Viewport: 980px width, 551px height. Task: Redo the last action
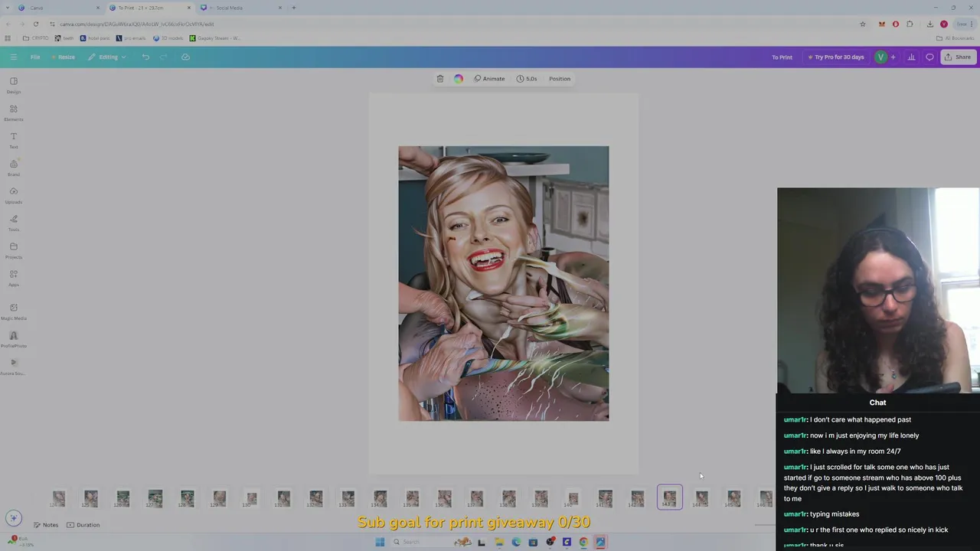tap(164, 57)
